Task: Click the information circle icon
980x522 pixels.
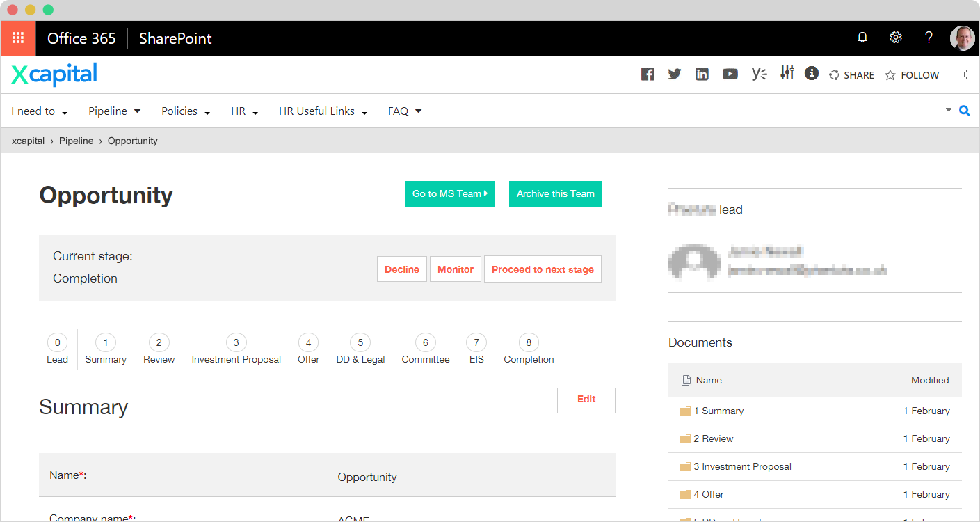Action: [812, 73]
